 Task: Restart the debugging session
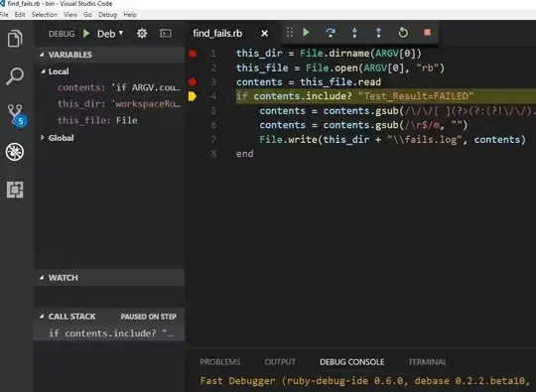(x=403, y=33)
